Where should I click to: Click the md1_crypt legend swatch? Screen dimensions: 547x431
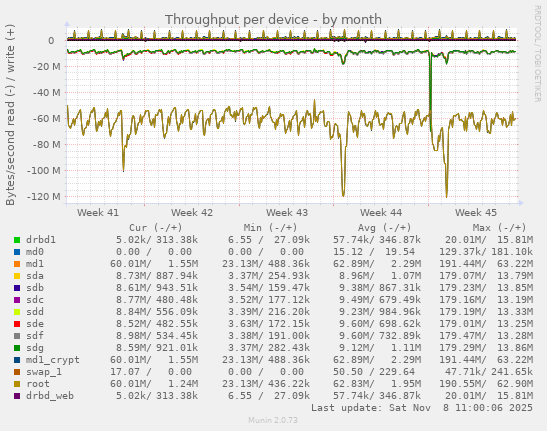point(17,360)
